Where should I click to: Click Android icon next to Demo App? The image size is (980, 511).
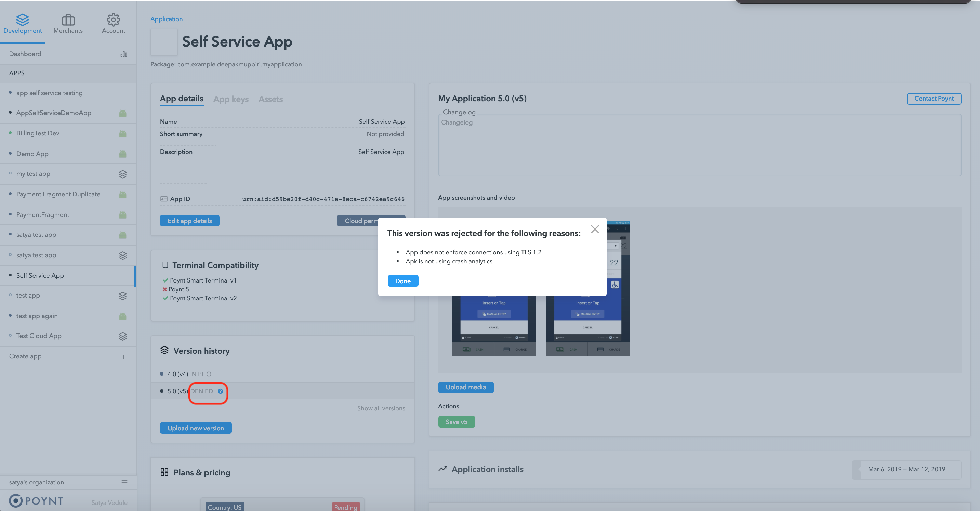122,154
